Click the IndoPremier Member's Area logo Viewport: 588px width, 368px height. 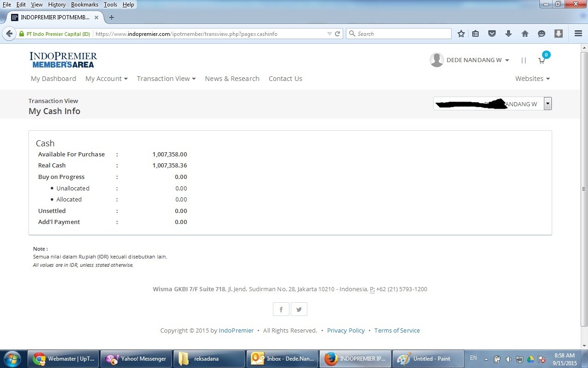pos(63,60)
